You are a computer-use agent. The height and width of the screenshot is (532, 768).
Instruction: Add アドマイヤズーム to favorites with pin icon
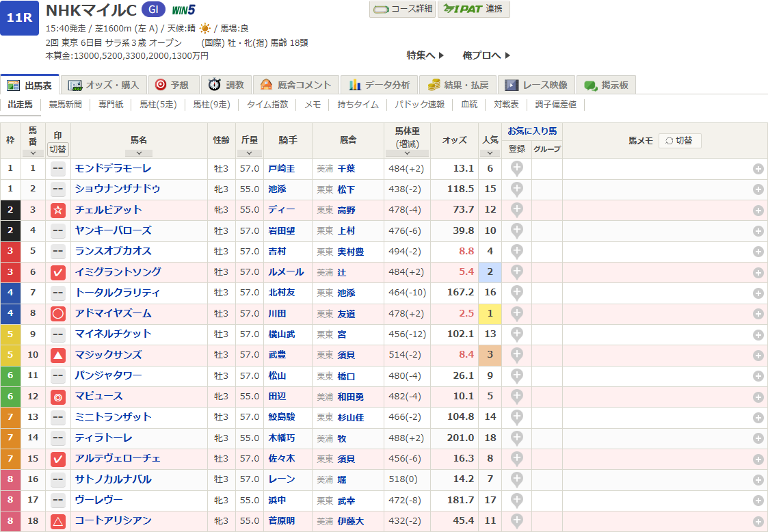[517, 313]
